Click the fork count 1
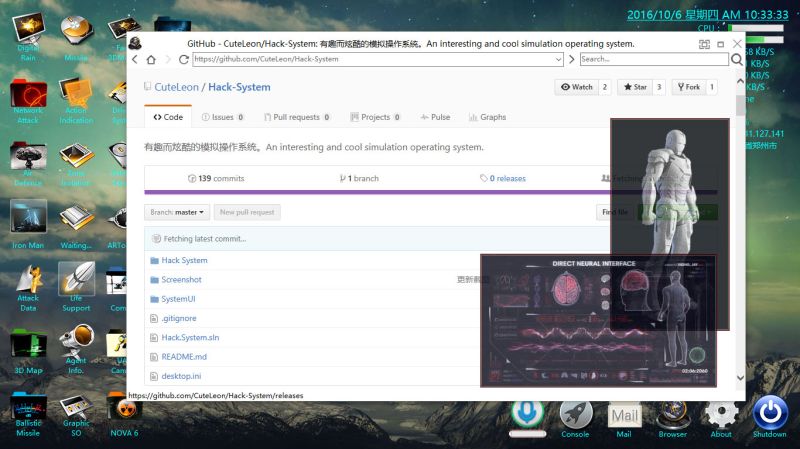800x449 pixels. pyautogui.click(x=712, y=87)
